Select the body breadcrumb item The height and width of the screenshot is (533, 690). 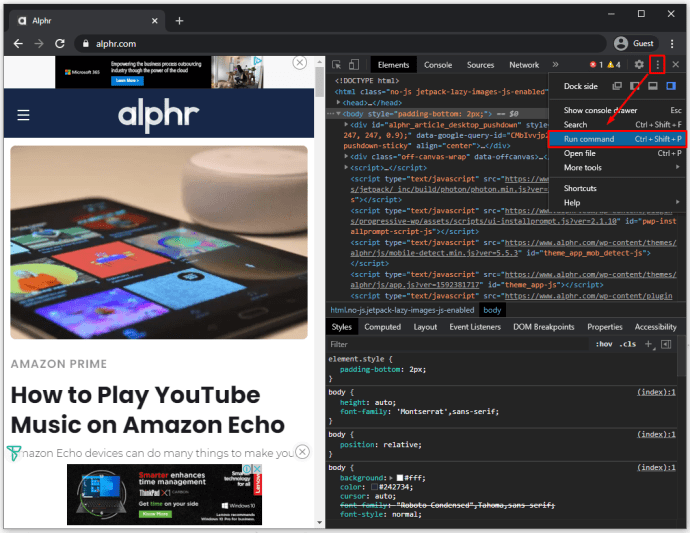pos(492,310)
